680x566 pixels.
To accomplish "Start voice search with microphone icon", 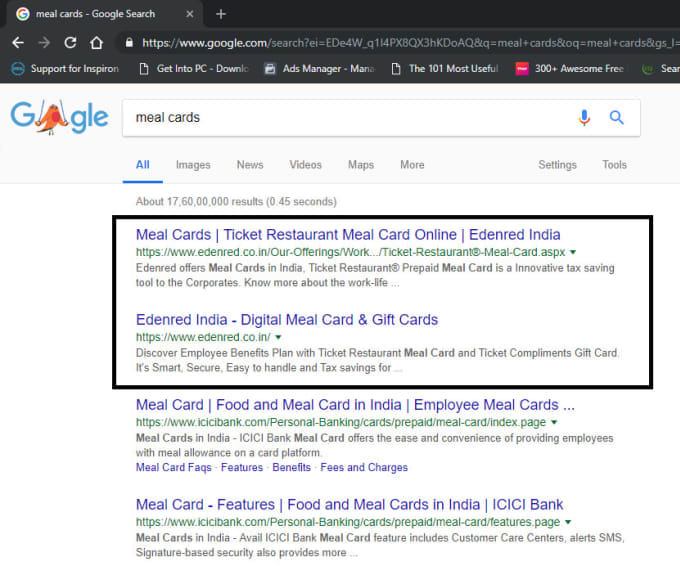I will pos(584,117).
